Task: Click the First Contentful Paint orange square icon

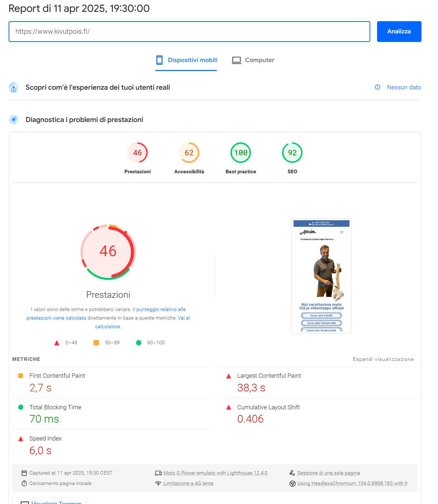Action: click(21, 376)
